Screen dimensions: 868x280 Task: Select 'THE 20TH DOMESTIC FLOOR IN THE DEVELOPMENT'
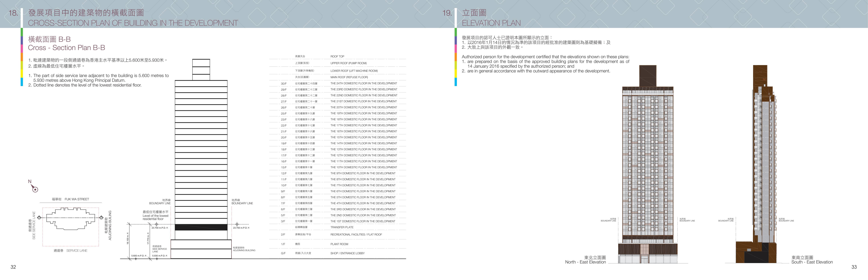[364, 107]
